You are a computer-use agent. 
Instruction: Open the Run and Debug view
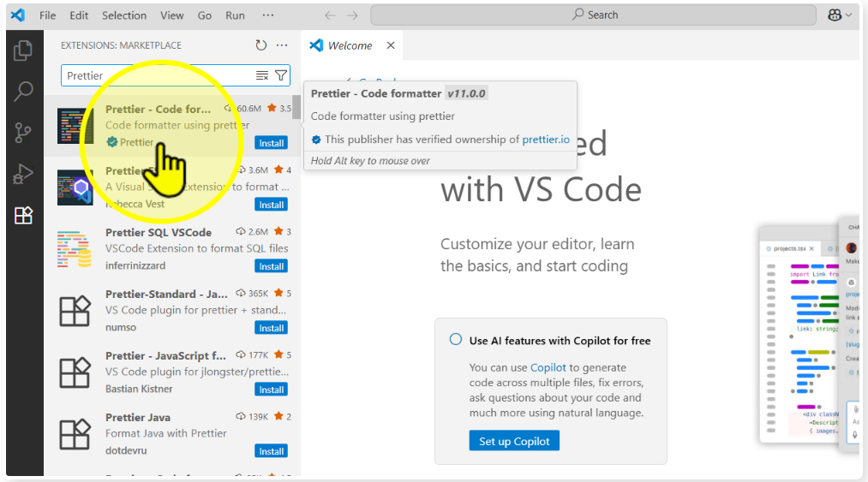(22, 174)
